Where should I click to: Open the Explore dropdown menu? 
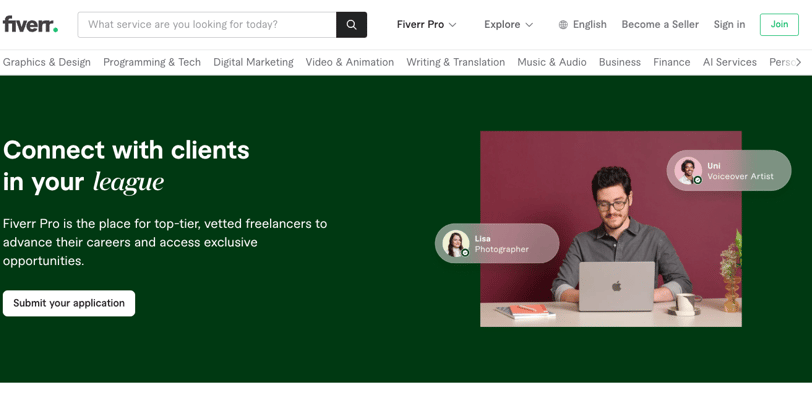coord(508,25)
